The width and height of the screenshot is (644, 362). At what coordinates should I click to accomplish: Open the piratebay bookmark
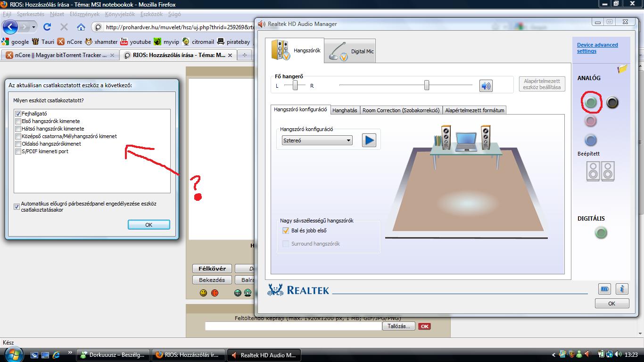[234, 41]
